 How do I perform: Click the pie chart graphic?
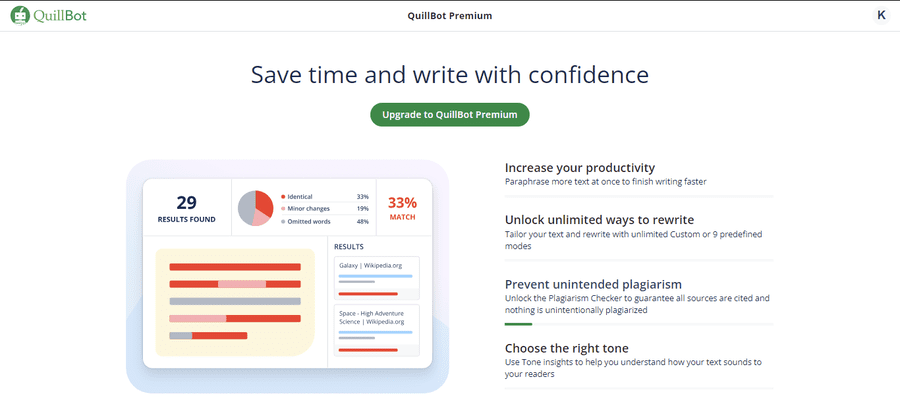tap(256, 207)
